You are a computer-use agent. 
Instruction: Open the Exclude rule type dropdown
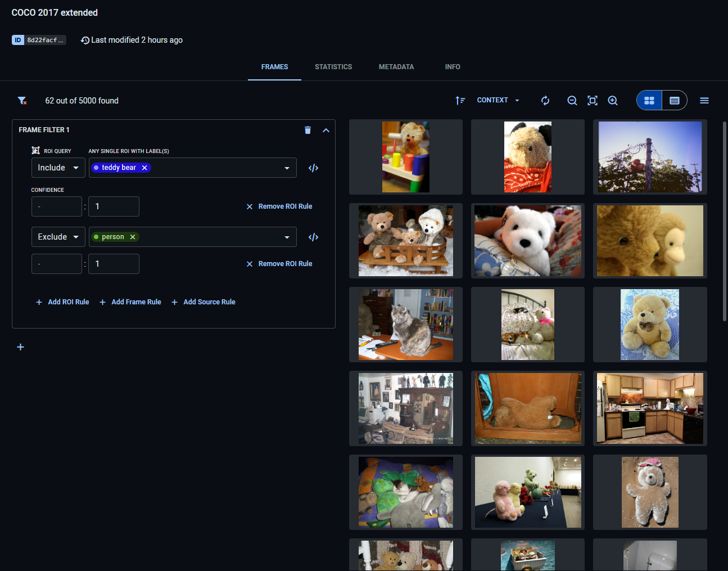click(x=58, y=237)
